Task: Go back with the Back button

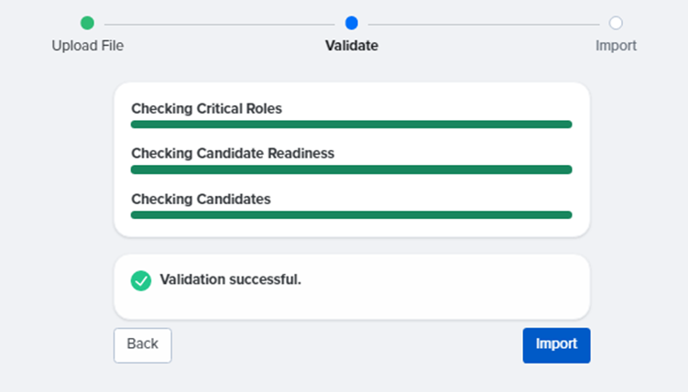Action: pos(143,345)
